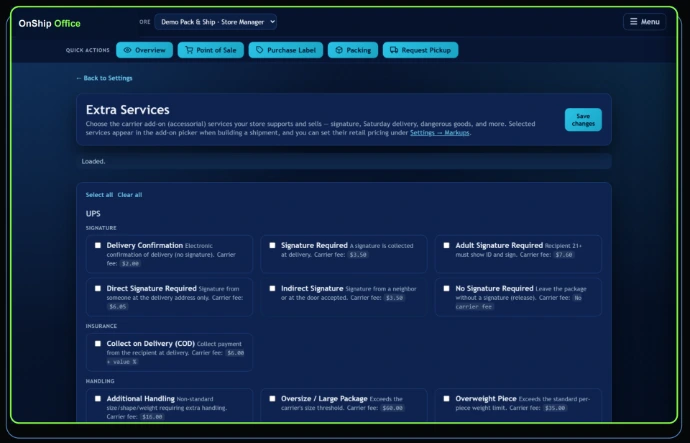Click the box icon on Packing
The width and height of the screenshot is (690, 443).
(x=339, y=50)
